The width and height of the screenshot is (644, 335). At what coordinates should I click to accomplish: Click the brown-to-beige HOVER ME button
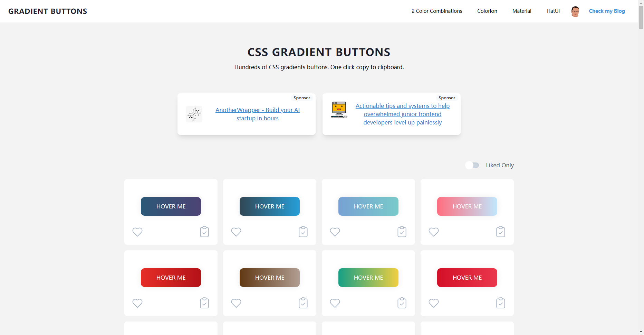coord(270,278)
